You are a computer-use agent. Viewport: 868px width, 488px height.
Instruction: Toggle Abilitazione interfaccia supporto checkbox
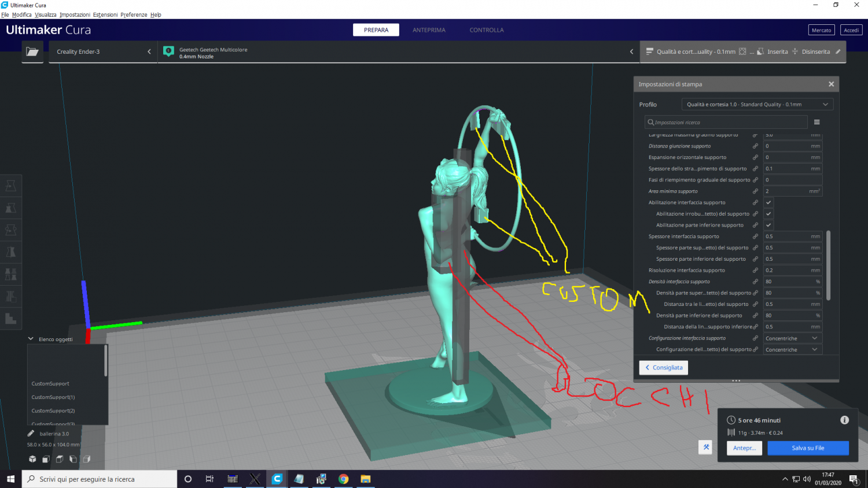click(x=768, y=202)
